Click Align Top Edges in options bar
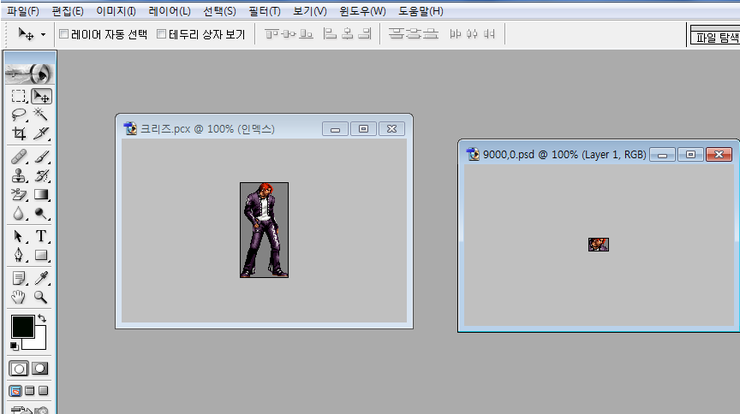This screenshot has width=740, height=414. [272, 34]
